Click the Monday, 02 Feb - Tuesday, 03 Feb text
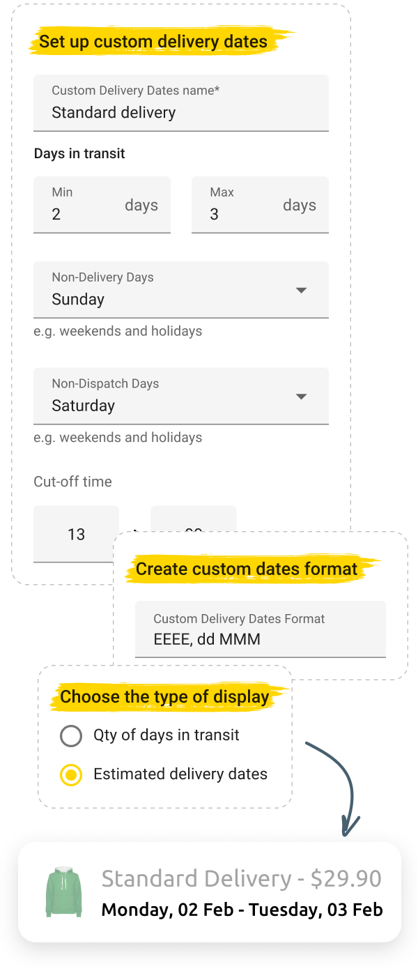Screen dimensions: 418x980 coord(242,910)
